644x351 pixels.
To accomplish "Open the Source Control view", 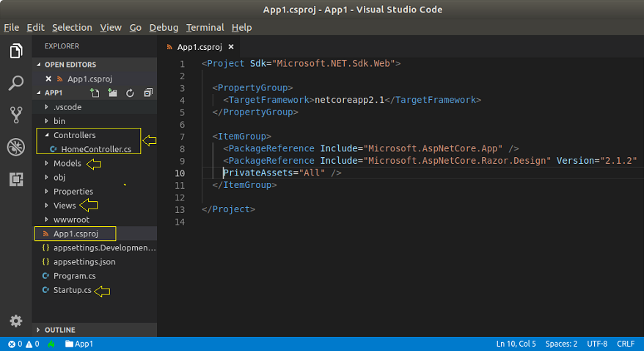I will pos(16,115).
